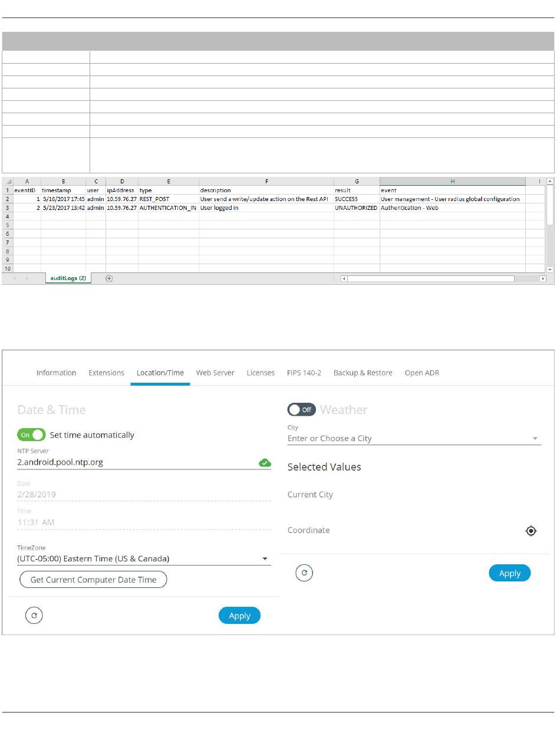Apply the Weather settings
Viewport: 560px width, 743px height.
pyautogui.click(x=509, y=573)
